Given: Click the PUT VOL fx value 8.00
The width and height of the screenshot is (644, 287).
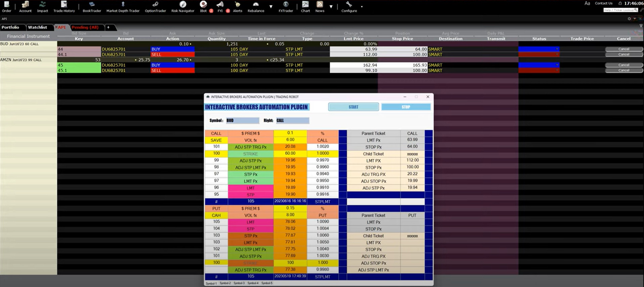Looking at the screenshot, I should click(290, 215).
